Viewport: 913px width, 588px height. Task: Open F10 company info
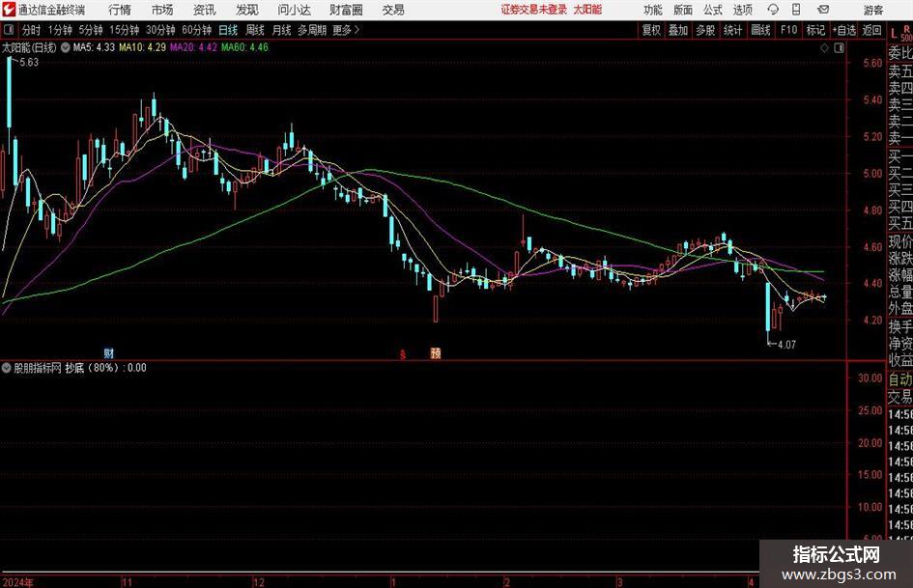coord(789,30)
